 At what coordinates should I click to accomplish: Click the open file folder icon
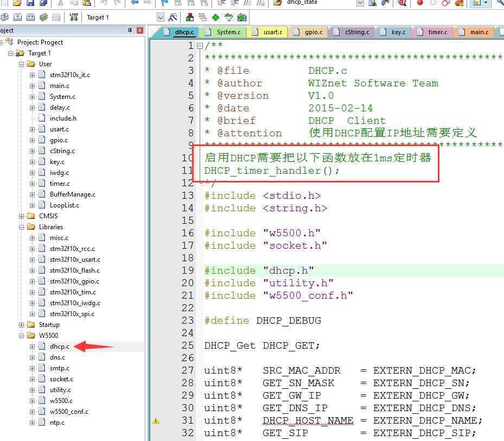point(17,3)
